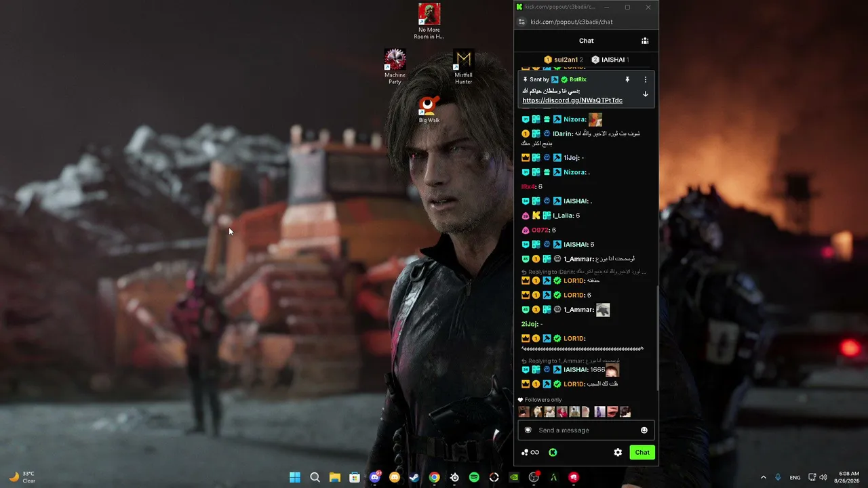The height and width of the screenshot is (488, 868).
Task: Pick the lips emote in quick emote row
Action: pyautogui.click(x=612, y=411)
